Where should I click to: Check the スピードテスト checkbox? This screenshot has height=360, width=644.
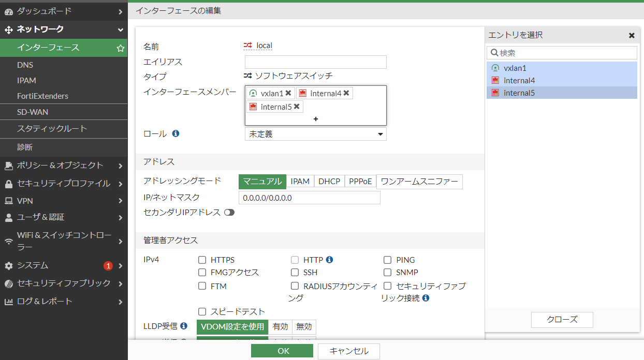[202, 311]
